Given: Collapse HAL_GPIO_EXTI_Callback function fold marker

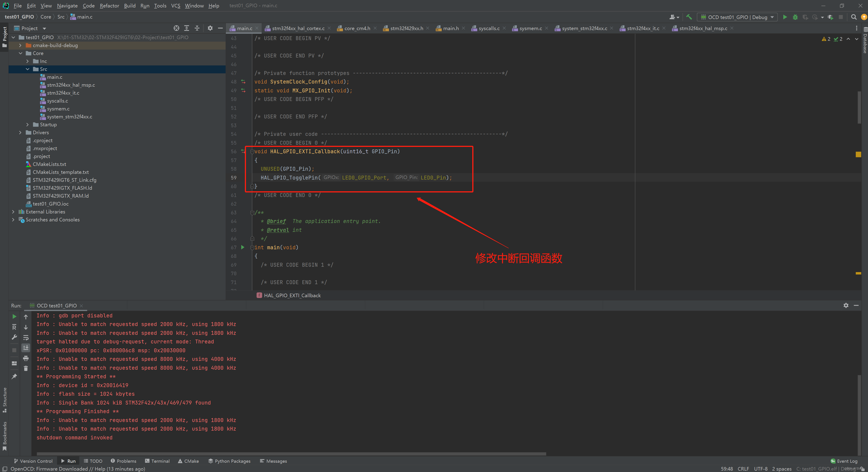Looking at the screenshot, I should (252, 151).
